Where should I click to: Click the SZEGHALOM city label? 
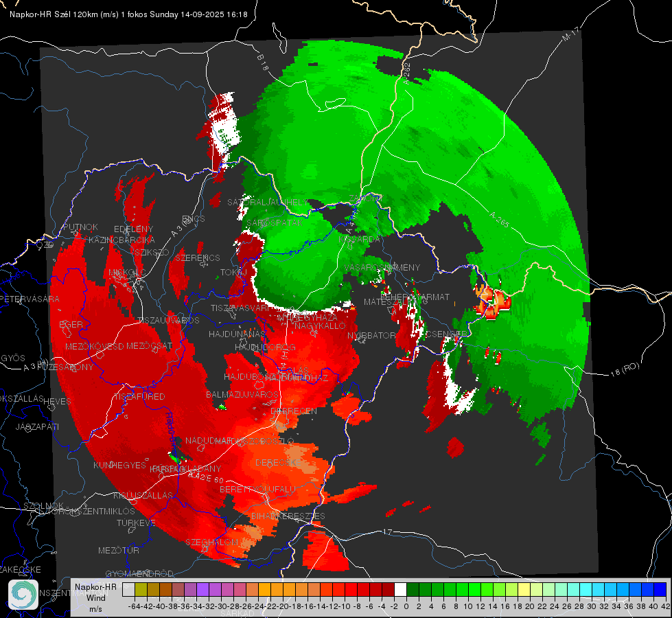coord(211,542)
